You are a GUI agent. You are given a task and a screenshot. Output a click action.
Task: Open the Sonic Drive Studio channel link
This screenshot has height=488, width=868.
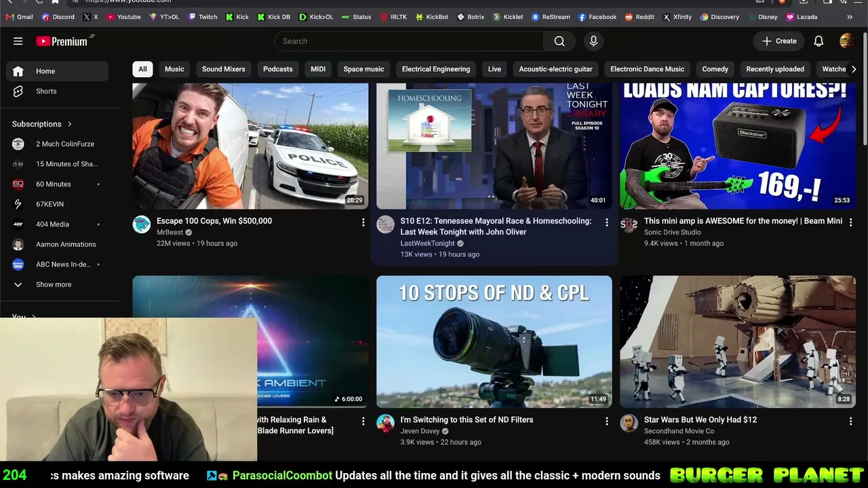(673, 232)
